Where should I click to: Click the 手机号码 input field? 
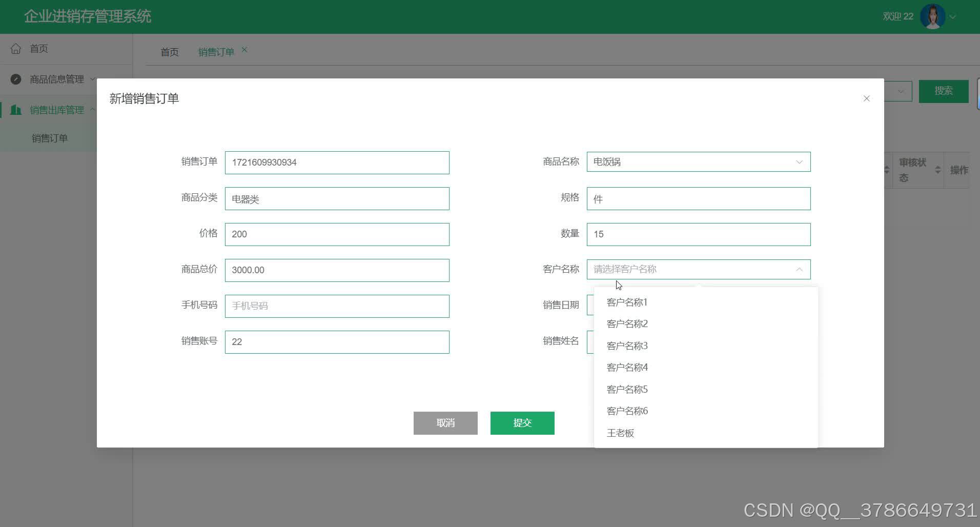tap(337, 306)
